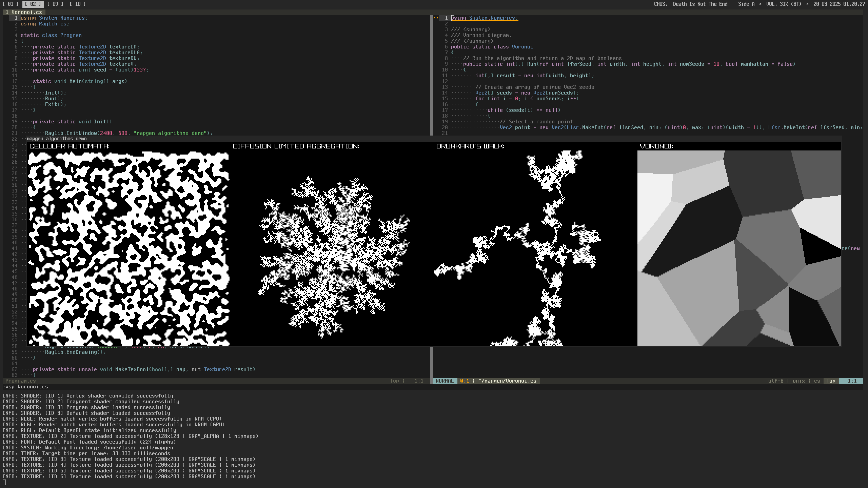This screenshot has height=488, width=868.
Task: Click 'private static Texture2D textureV;' line
Action: pos(84,64)
